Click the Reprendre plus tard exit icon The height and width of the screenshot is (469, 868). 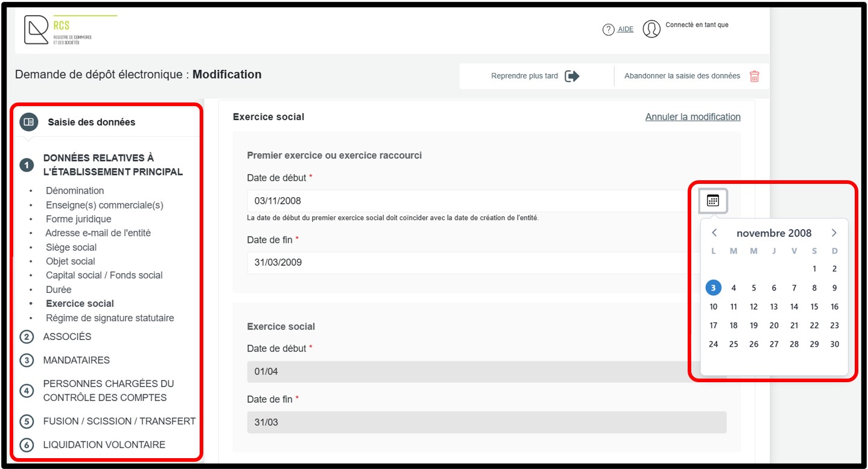click(x=572, y=77)
